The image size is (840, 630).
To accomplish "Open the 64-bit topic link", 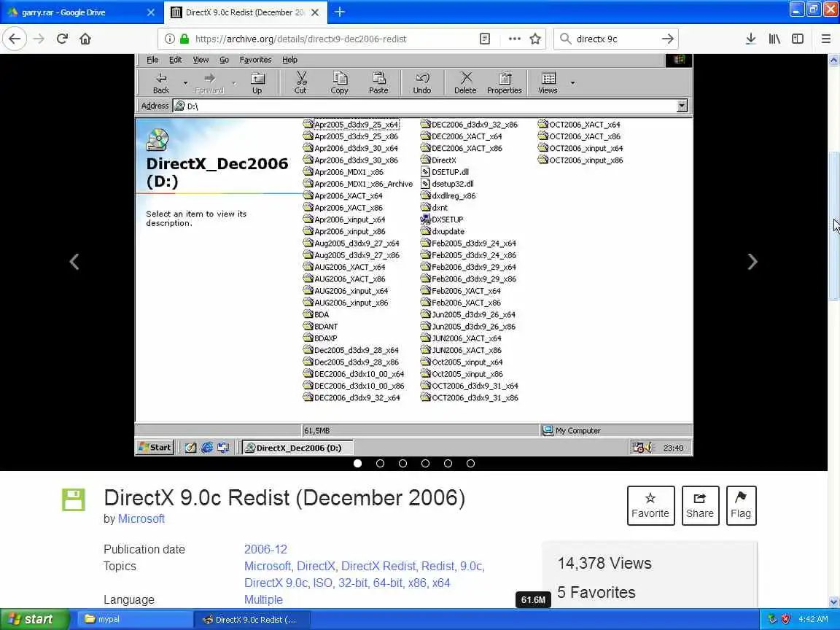I will tap(387, 583).
